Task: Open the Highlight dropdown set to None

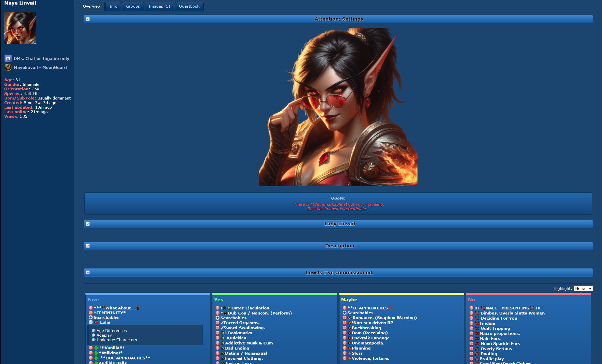Action: click(x=583, y=289)
